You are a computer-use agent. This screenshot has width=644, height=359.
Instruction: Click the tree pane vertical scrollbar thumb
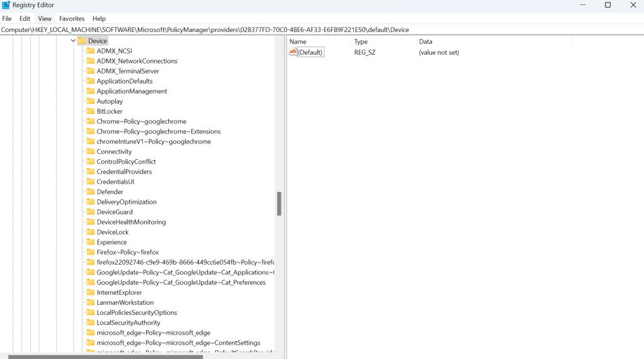tap(279, 204)
